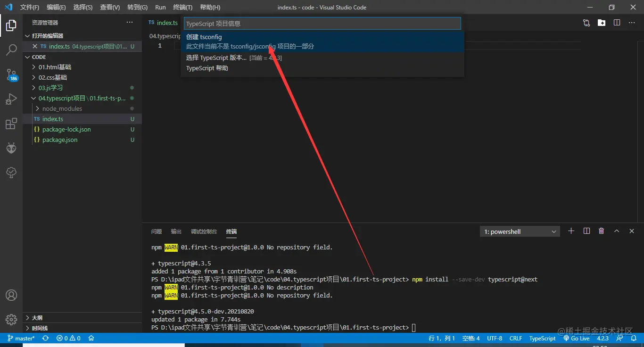
Task: Click the sync changes icon in status bar
Action: click(45, 338)
